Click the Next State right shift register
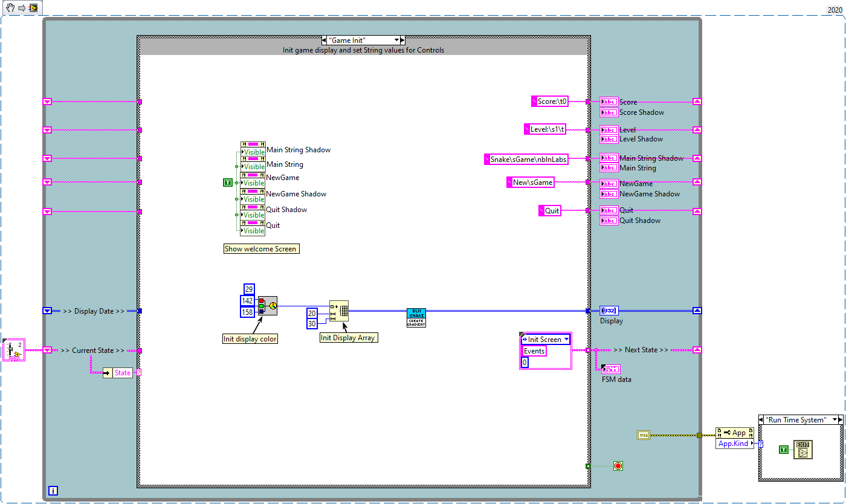Viewport: 846px width, 504px height. pos(697,349)
